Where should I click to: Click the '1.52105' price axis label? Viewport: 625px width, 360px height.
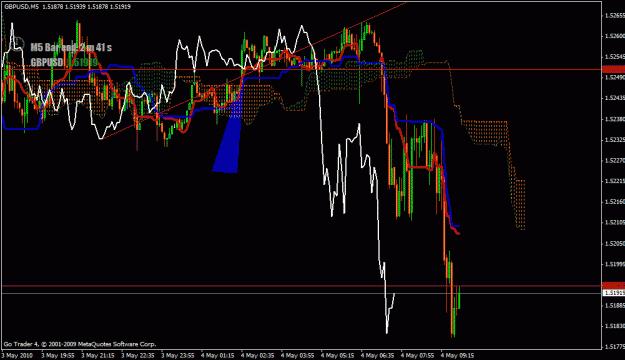click(614, 222)
